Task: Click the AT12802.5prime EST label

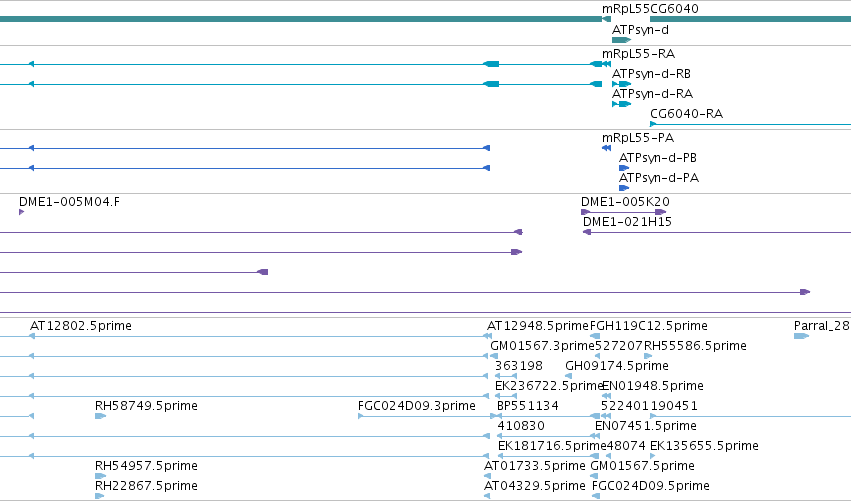Action: [81, 326]
